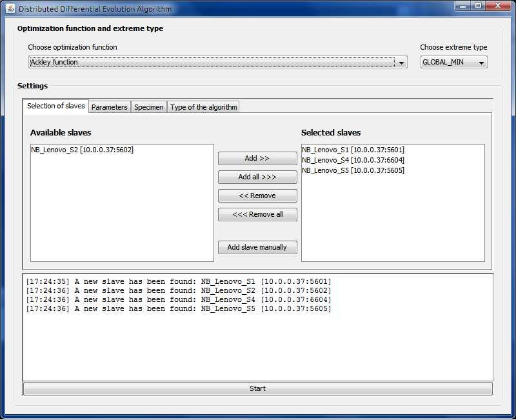This screenshot has width=516, height=420.
Task: Click the Add all >>> button
Action: [x=257, y=177]
